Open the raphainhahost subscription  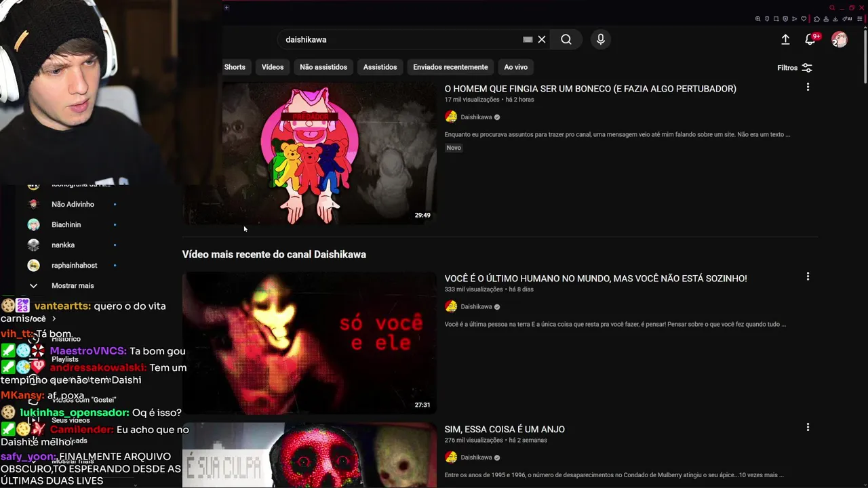74,265
